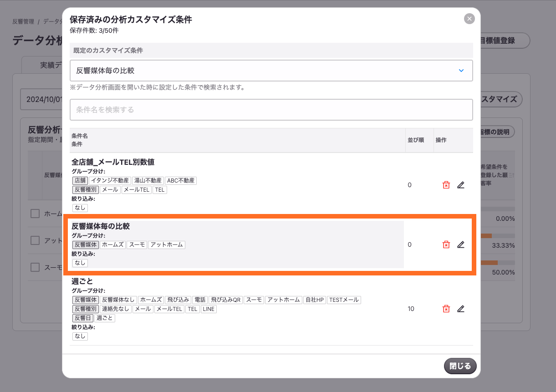Image resolution: width=556 pixels, height=392 pixels.
Task: Toggle the スーモ row checkbox in background
Action: (35, 267)
